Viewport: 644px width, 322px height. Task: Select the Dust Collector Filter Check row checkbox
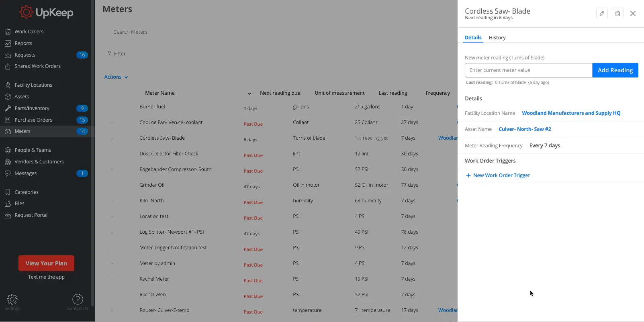(x=112, y=154)
